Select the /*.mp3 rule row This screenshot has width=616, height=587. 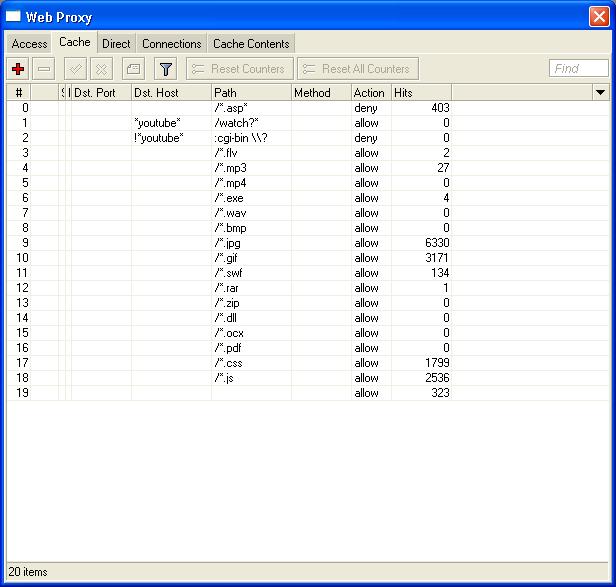[x=308, y=168]
